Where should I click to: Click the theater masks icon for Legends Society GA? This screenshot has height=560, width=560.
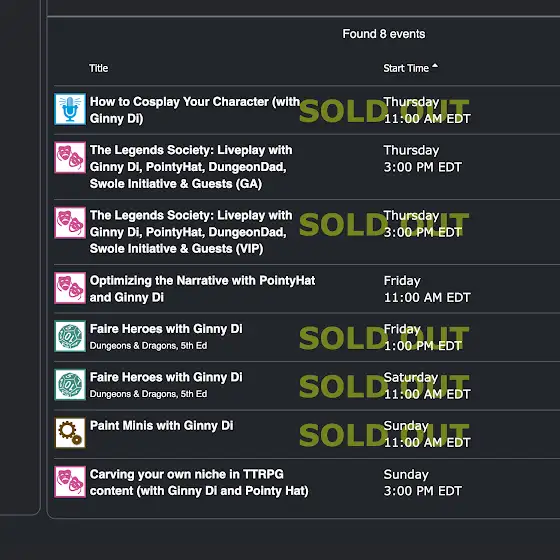tap(70, 158)
